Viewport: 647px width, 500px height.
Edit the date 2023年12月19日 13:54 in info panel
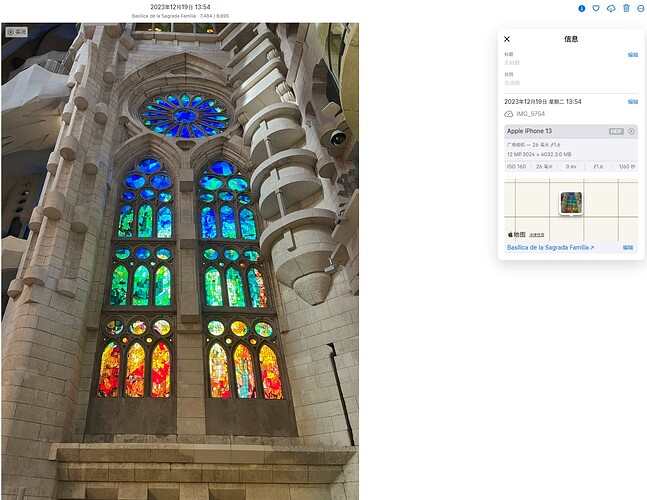click(x=633, y=101)
